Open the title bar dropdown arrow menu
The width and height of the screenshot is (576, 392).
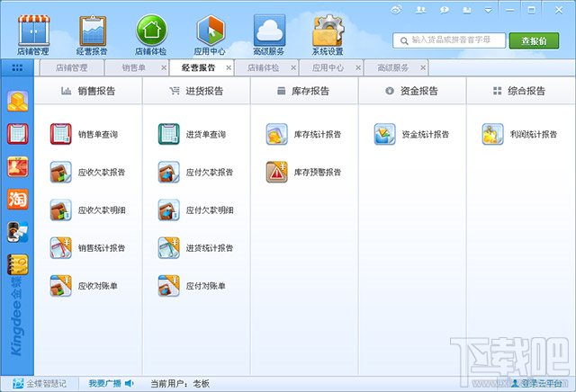[488, 10]
